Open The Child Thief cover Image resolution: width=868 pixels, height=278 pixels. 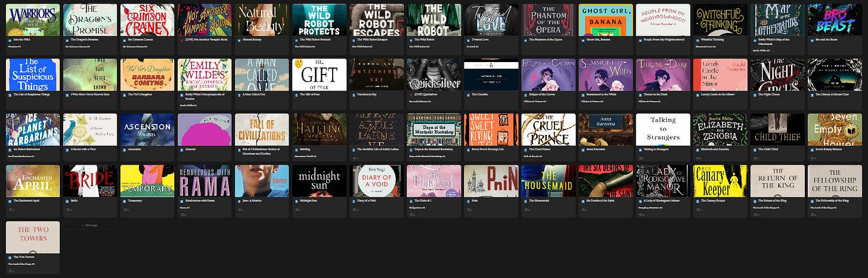[777, 129]
